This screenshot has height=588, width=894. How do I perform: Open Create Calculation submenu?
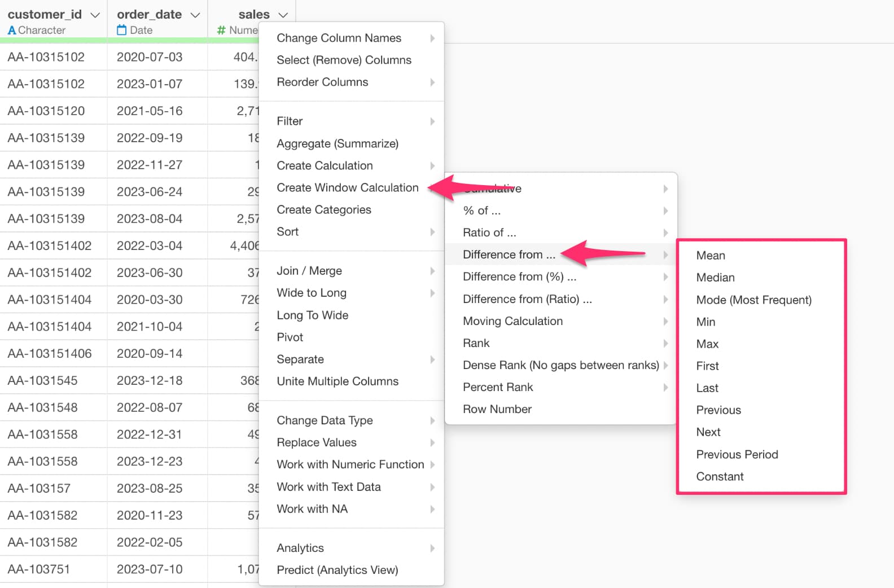click(x=351, y=165)
